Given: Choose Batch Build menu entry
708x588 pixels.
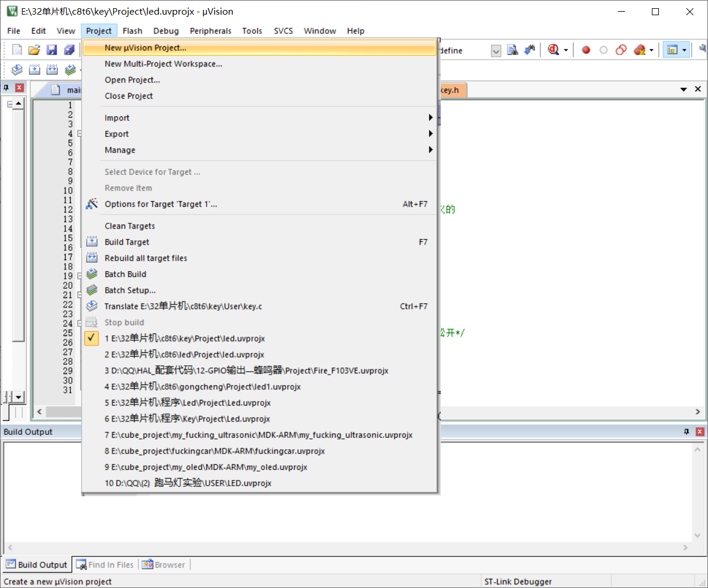Looking at the screenshot, I should coord(260,274).
